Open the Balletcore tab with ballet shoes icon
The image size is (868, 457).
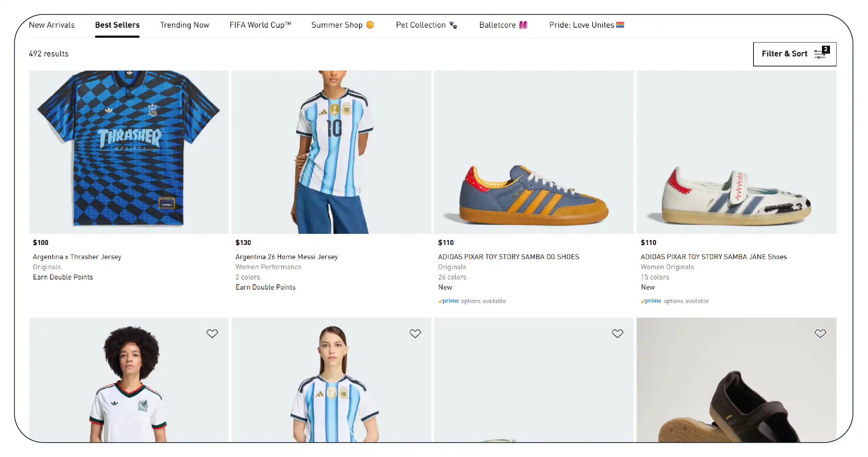click(x=503, y=25)
